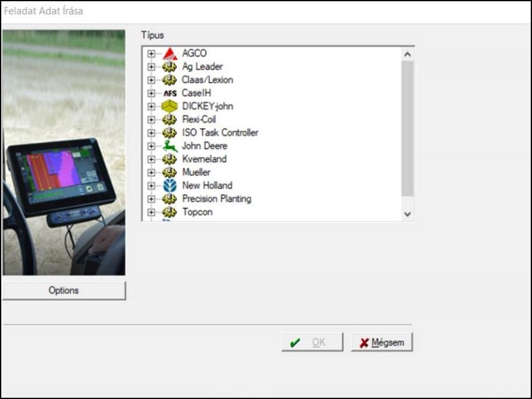Expand the ISO Task Controller node
The image size is (532, 399).
(151, 133)
